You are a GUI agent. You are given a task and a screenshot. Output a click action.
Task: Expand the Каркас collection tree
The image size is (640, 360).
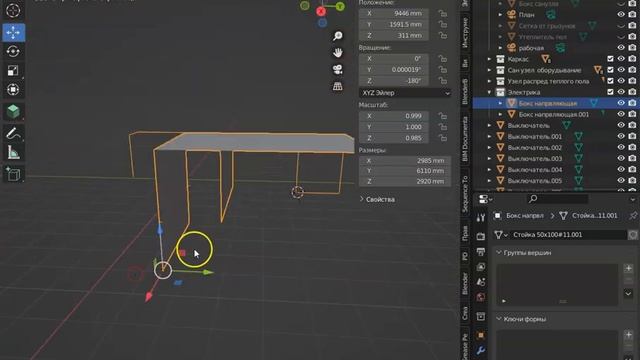[489, 59]
